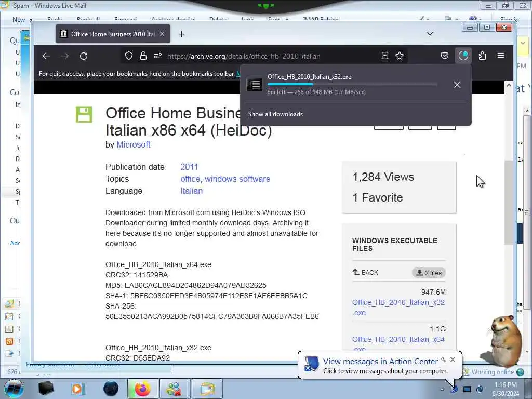Switch to Firefox on the taskbar
This screenshot has height=399, width=532.
click(142, 389)
